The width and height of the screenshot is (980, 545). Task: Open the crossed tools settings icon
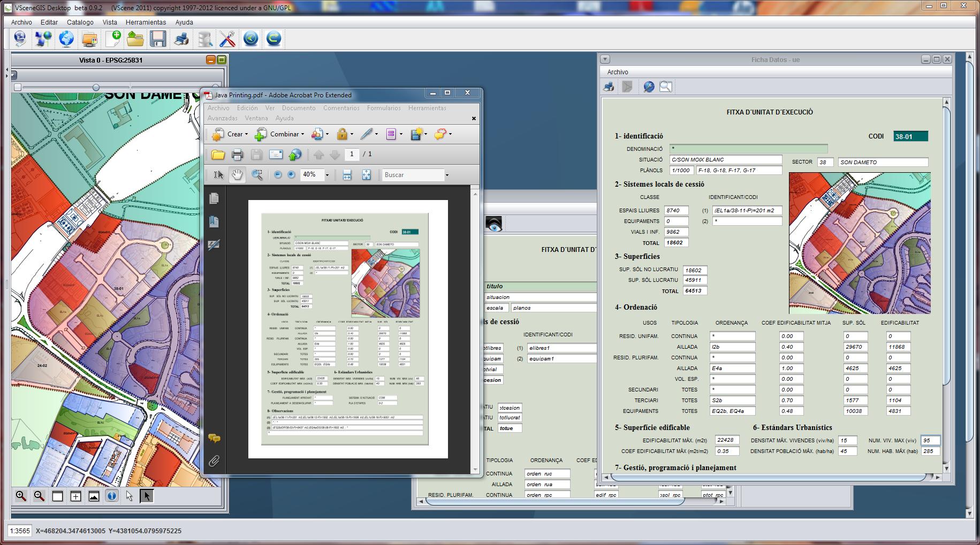coord(227,39)
